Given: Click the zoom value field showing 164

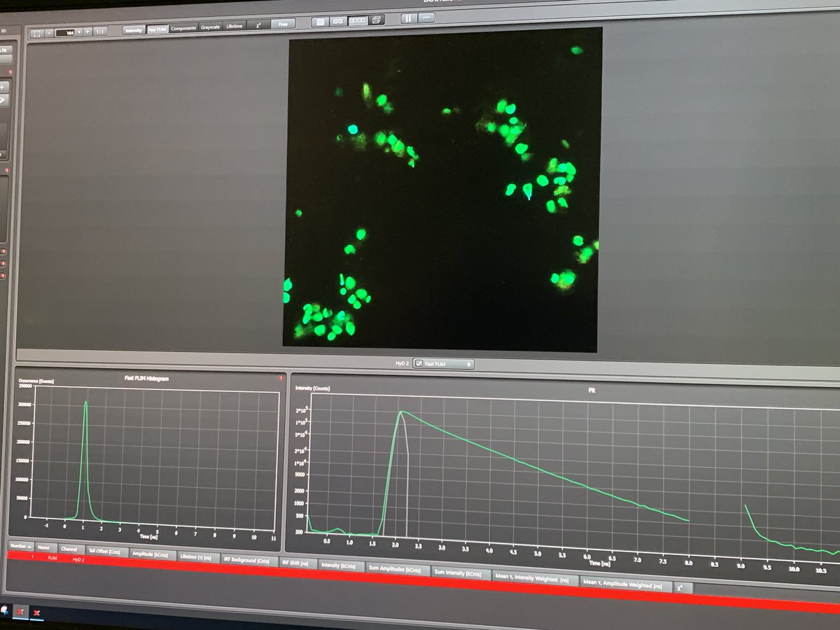Looking at the screenshot, I should coord(65,32).
